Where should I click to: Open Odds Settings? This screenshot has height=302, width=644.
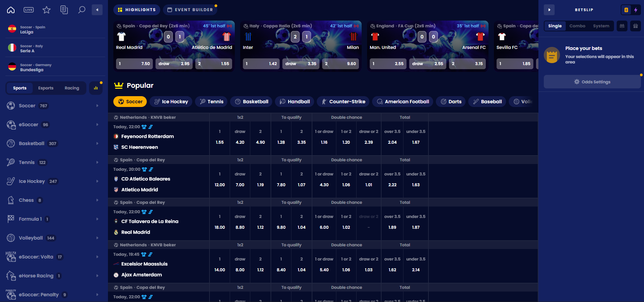point(592,82)
